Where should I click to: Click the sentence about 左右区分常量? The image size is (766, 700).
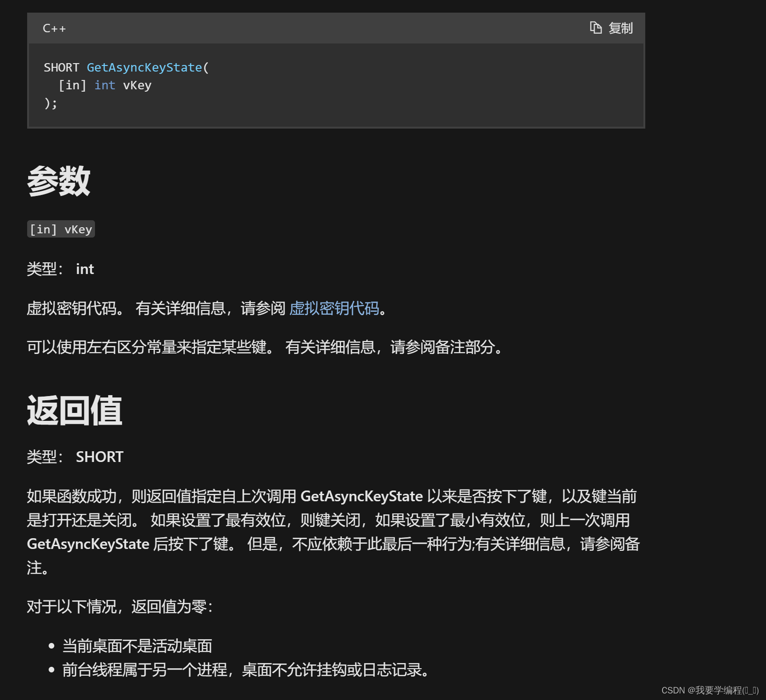click(x=264, y=347)
